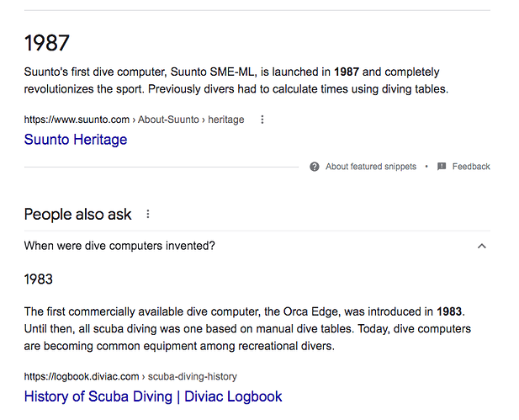Open the Suunto Heritage link

pyautogui.click(x=76, y=140)
